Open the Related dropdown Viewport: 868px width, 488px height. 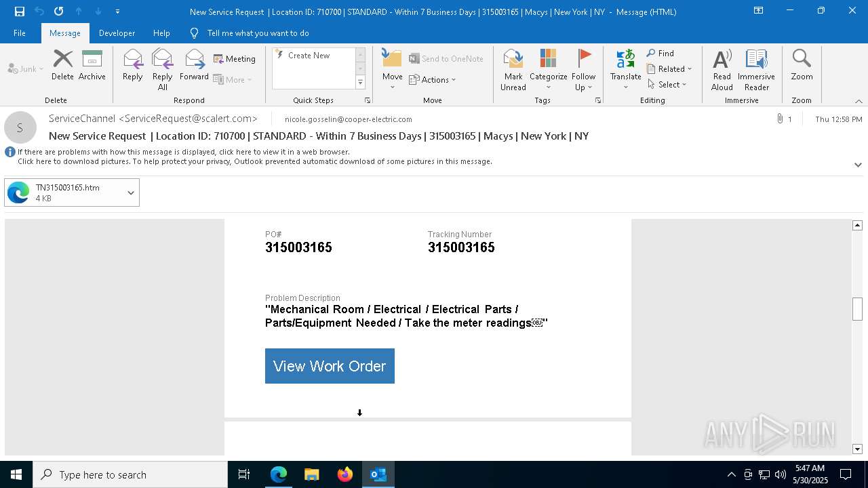tap(669, 68)
